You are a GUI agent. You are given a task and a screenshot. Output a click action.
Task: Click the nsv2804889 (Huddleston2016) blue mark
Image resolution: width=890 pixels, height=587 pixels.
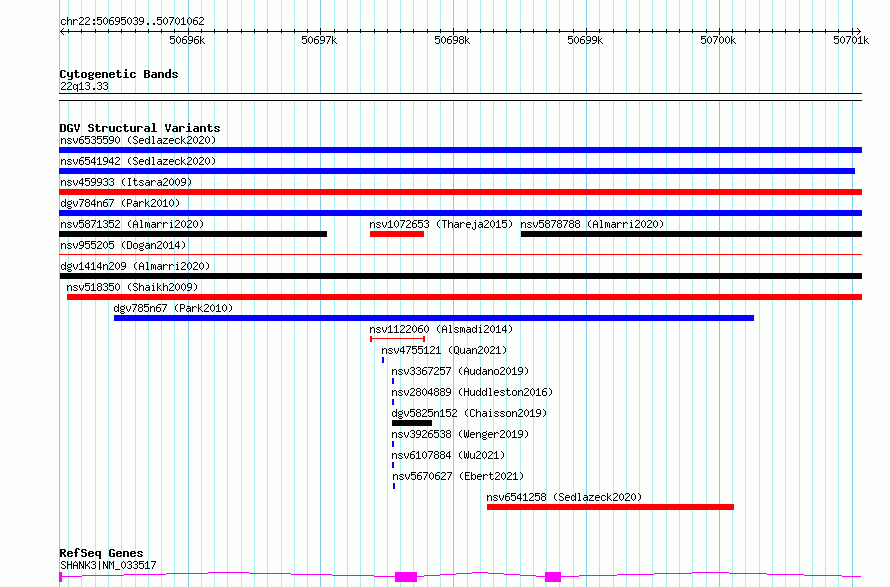click(x=393, y=402)
